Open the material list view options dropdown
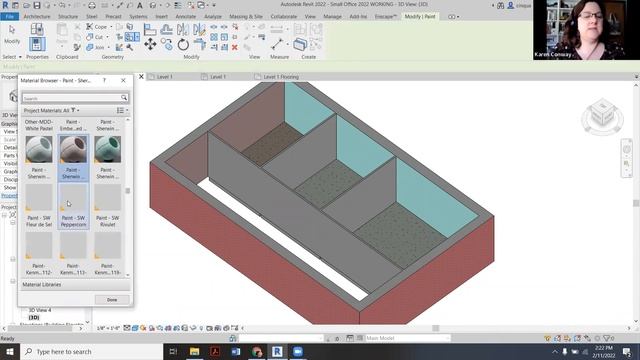Viewport: 640px width, 360px height. coord(122,110)
